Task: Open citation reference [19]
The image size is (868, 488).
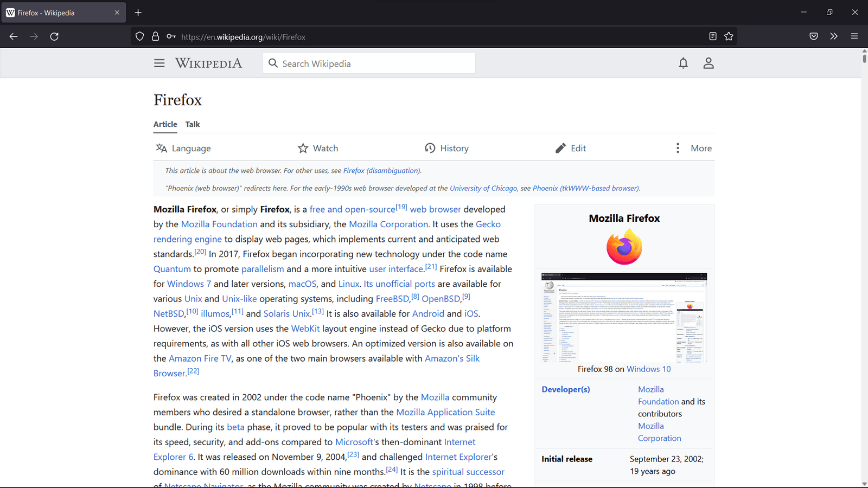Action: pos(401,207)
